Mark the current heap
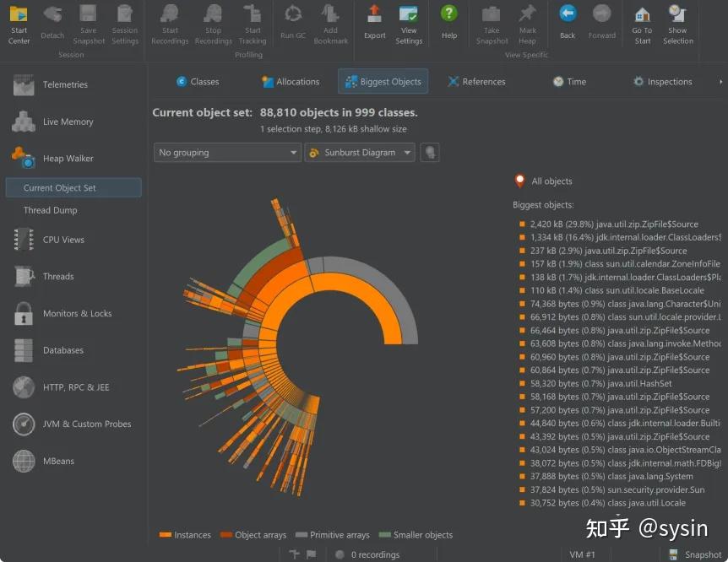Image resolution: width=728 pixels, height=562 pixels. click(x=527, y=24)
